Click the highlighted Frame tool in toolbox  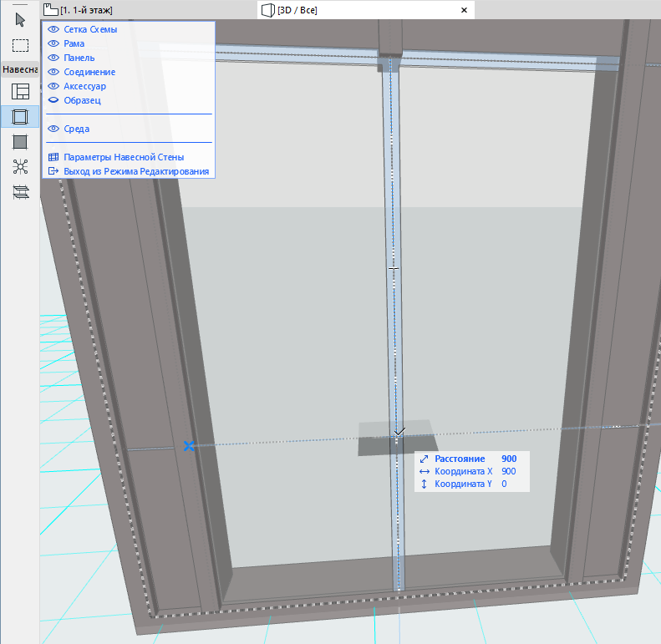(x=20, y=117)
